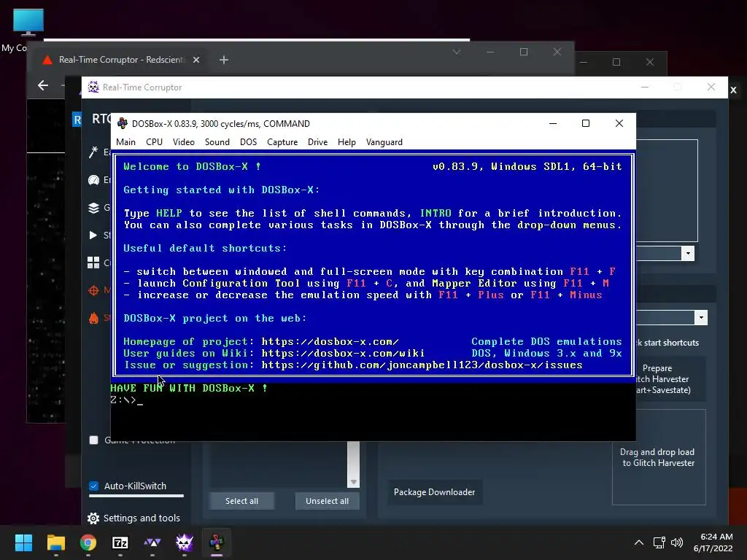Image resolution: width=747 pixels, height=560 pixels.
Task: Close the Real-Time Corruptor browser tab
Action: pyautogui.click(x=196, y=60)
